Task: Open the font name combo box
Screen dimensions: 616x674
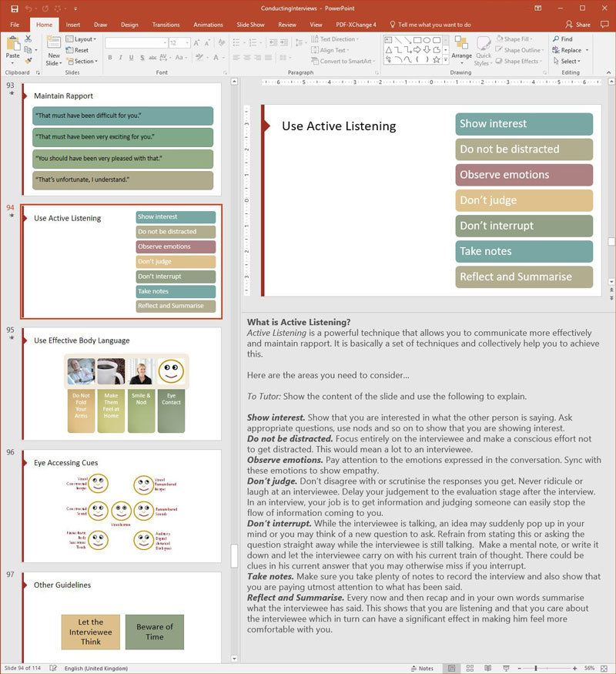Action: [x=136, y=43]
